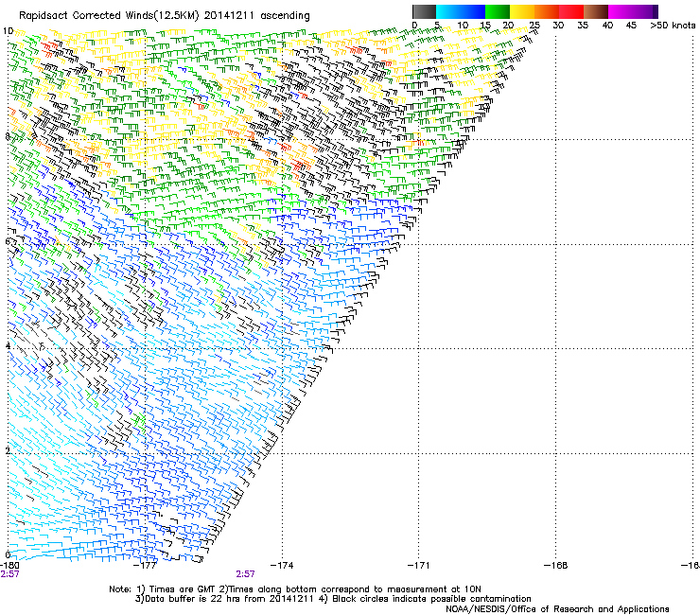700x615 pixels.
Task: Pick the brown 35–40 knots legend segment
Action: click(x=596, y=11)
